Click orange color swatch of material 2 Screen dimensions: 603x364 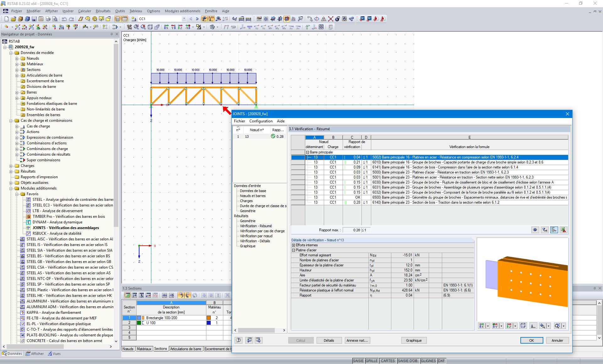point(209,318)
